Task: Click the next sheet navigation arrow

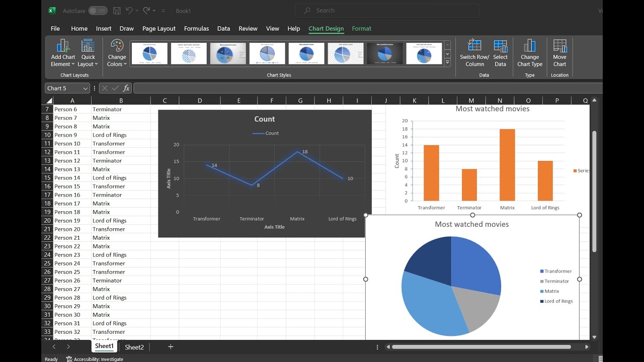Action: (x=68, y=346)
